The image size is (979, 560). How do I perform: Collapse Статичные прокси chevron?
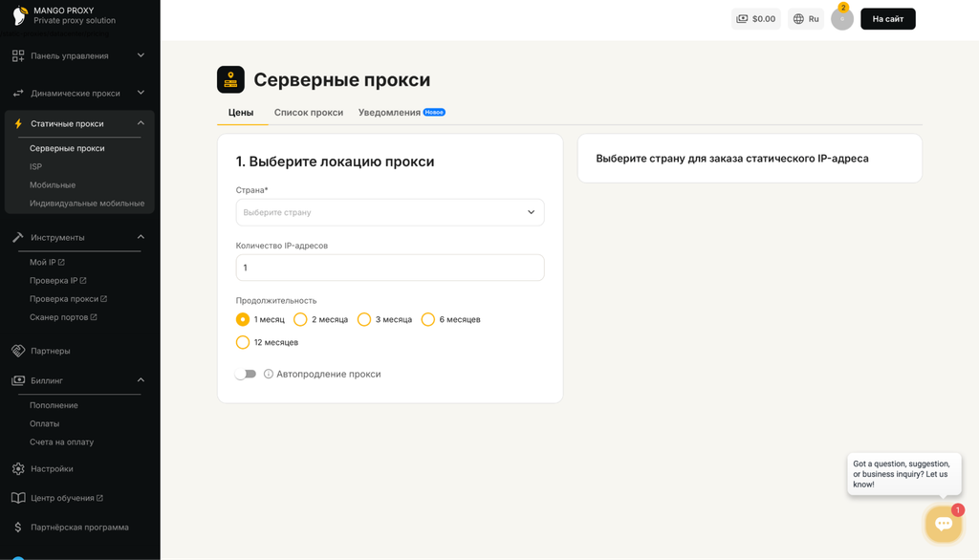click(141, 123)
